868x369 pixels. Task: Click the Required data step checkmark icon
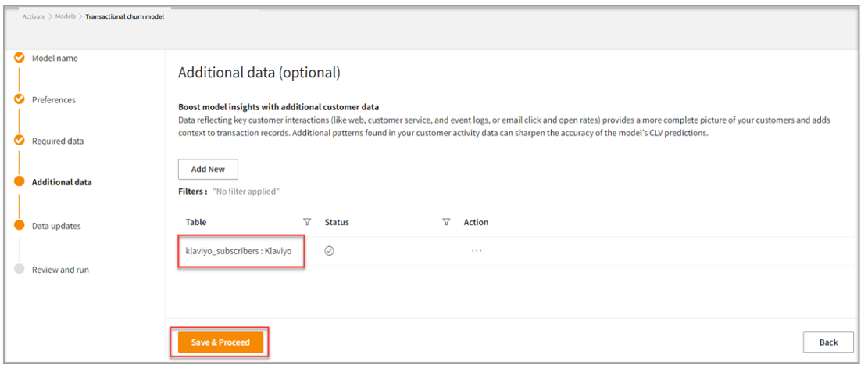point(20,141)
